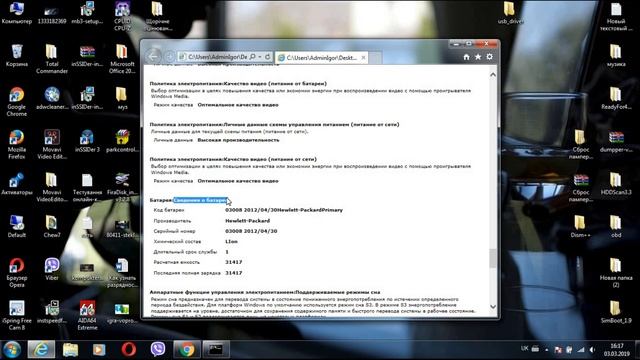Open the Tools gear icon
Image resolution: width=640 pixels, height=360 pixels.
489,57
